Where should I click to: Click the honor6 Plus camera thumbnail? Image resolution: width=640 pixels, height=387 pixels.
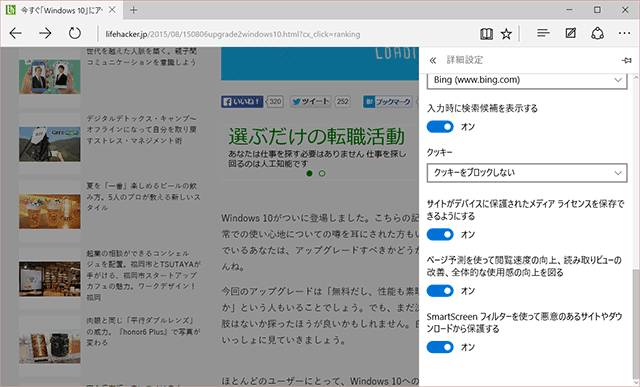pyautogui.click(x=50, y=346)
